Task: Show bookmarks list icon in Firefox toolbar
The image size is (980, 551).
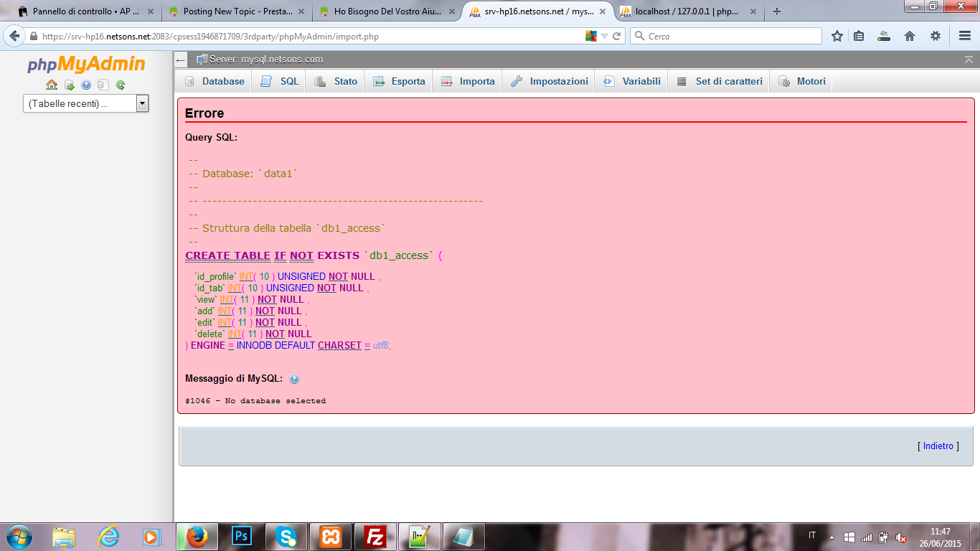Action: click(859, 36)
